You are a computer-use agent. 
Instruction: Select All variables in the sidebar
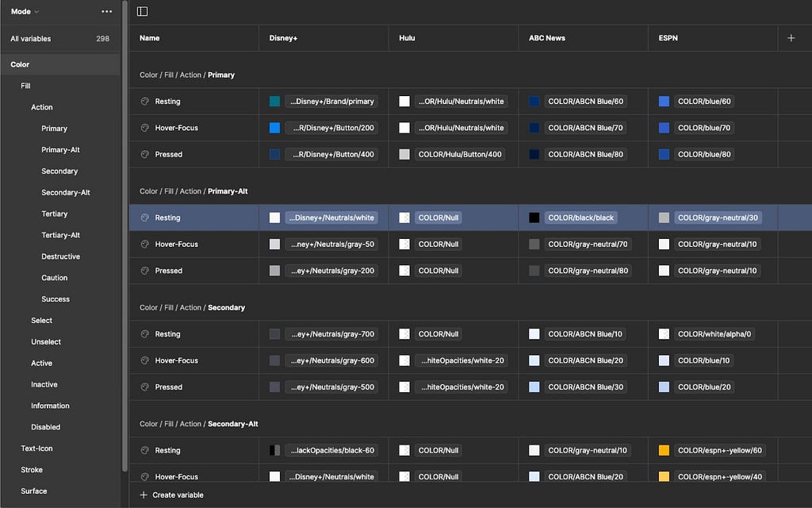[60, 39]
